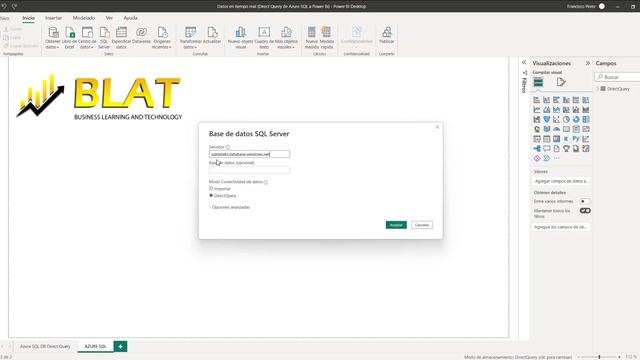Open the Modelado ribbon tab
The image size is (640, 360).
[84, 18]
